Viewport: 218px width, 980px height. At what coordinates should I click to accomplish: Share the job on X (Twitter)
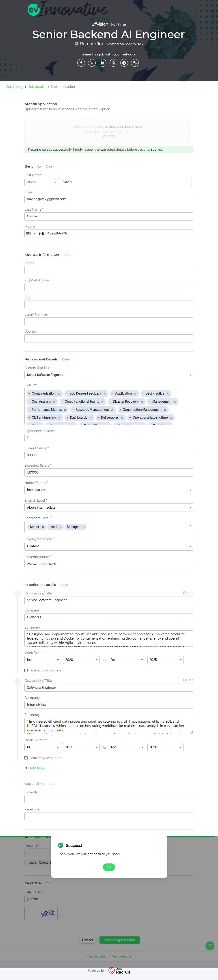[92, 63]
